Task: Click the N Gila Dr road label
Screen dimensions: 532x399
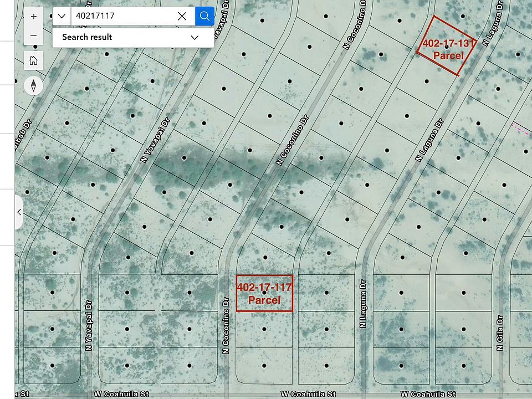Action: click(x=500, y=332)
